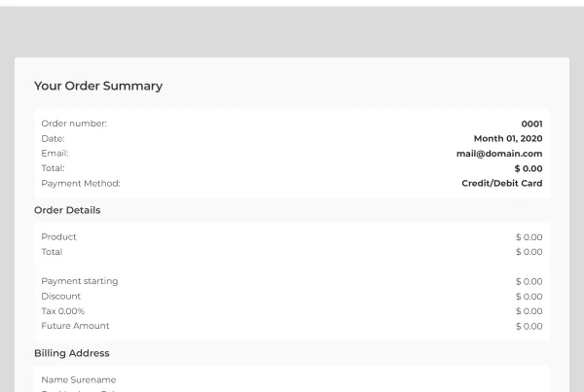The height and width of the screenshot is (392, 584).
Task: Click the Discount amount value
Action: click(x=529, y=297)
